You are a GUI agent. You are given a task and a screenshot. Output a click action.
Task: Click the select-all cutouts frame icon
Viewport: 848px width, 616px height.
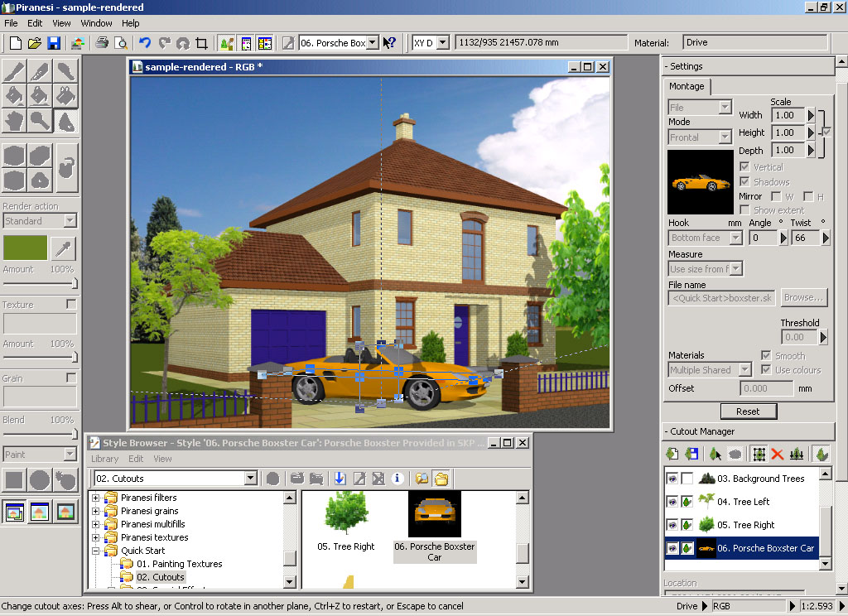(759, 455)
